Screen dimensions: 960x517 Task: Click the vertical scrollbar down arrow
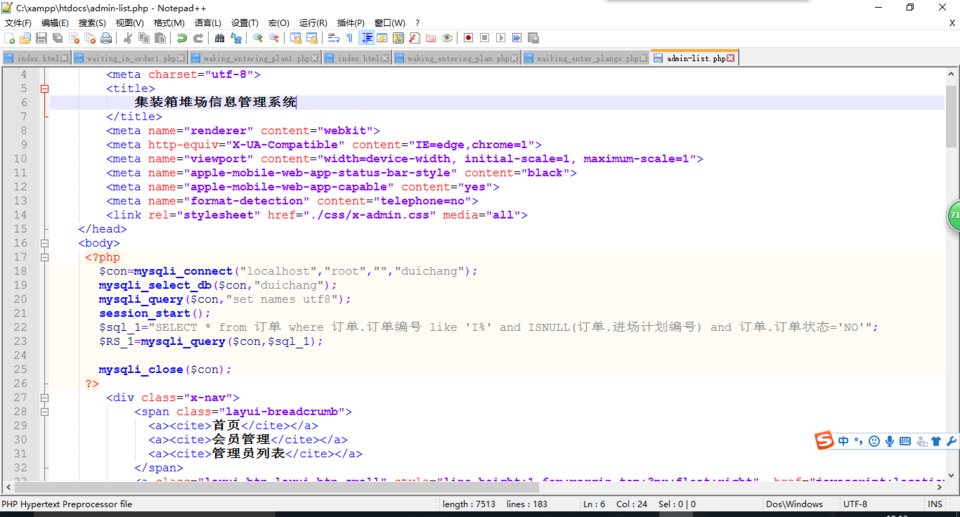click(951, 475)
